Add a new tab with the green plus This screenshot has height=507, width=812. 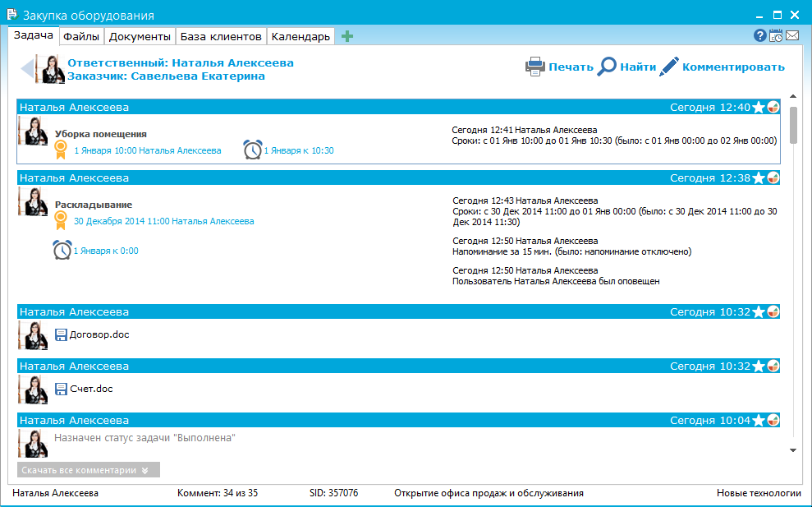347,36
